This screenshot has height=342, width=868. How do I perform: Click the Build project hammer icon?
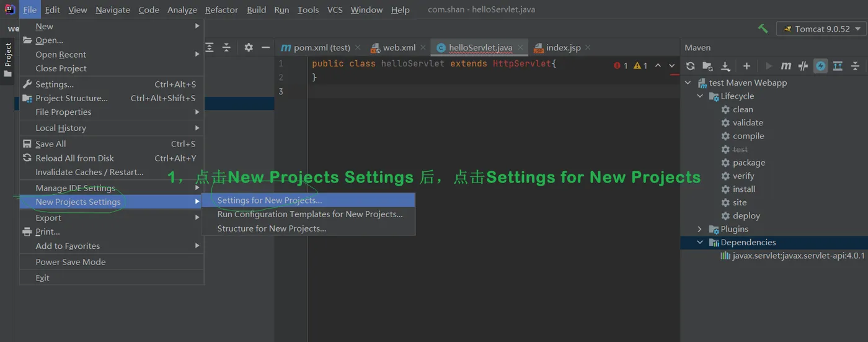(x=763, y=29)
